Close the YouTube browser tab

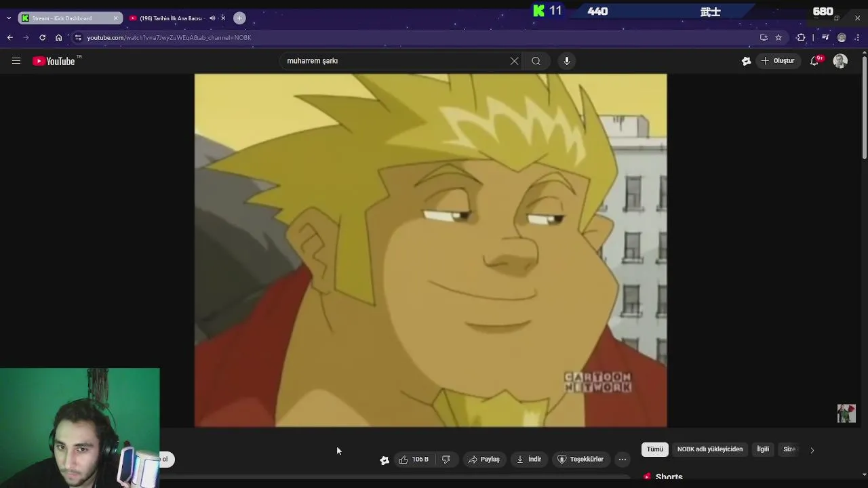(223, 18)
